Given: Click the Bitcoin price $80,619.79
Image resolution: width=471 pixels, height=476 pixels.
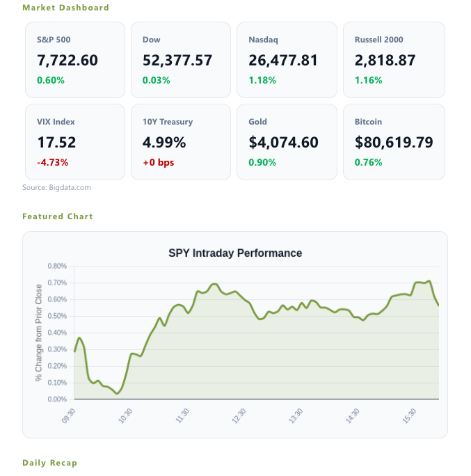Looking at the screenshot, I should click(394, 143).
